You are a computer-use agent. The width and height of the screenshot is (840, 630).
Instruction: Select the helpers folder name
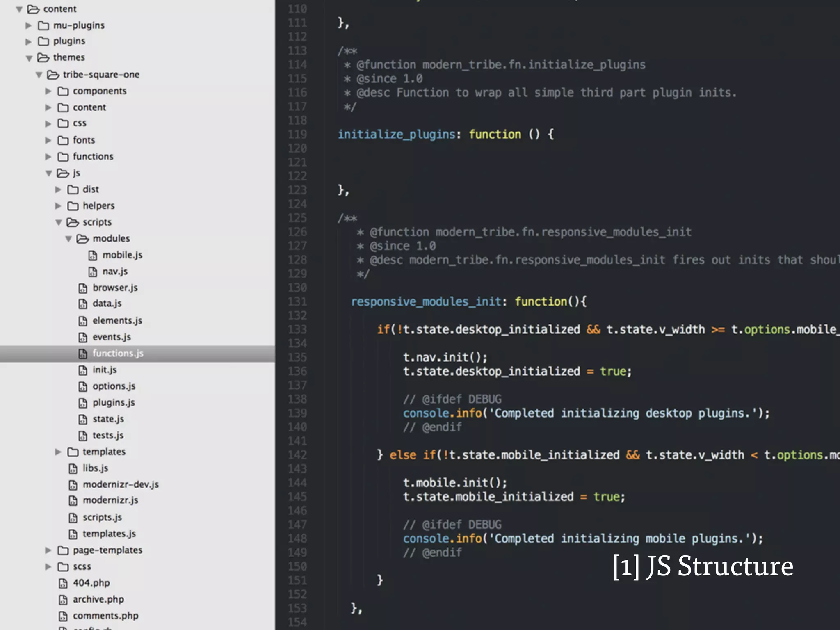pyautogui.click(x=98, y=206)
